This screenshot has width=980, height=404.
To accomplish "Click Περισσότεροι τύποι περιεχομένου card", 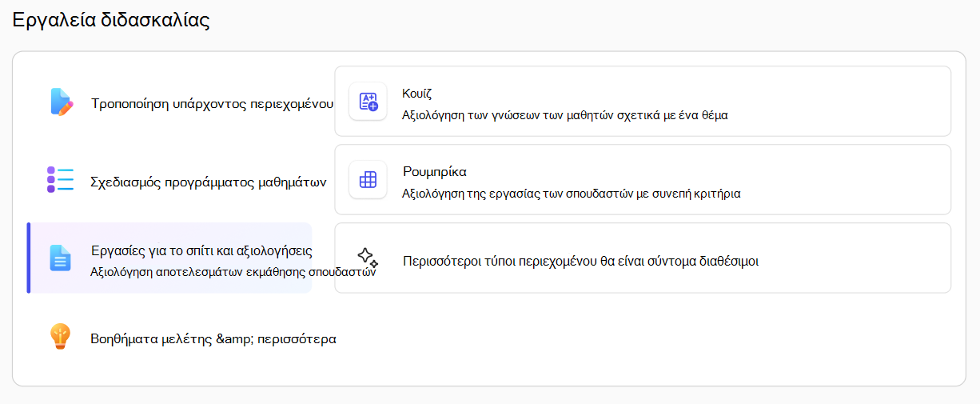I will 643,258.
